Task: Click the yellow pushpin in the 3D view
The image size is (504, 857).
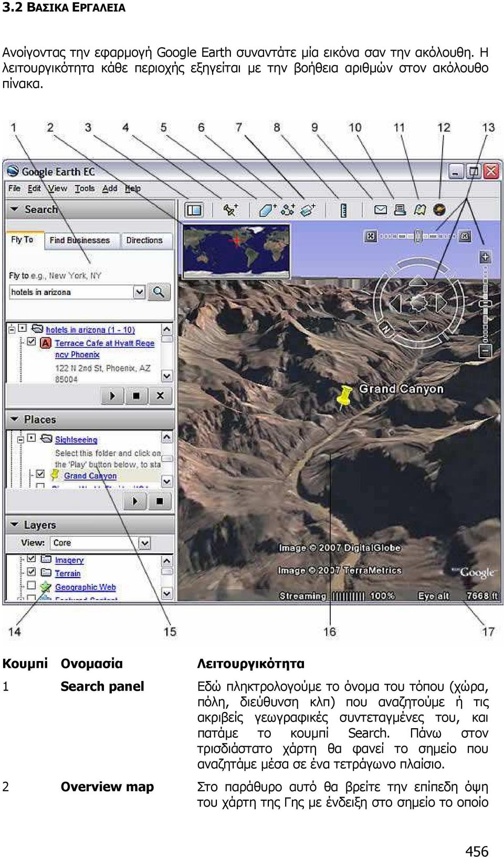Action: [344, 397]
